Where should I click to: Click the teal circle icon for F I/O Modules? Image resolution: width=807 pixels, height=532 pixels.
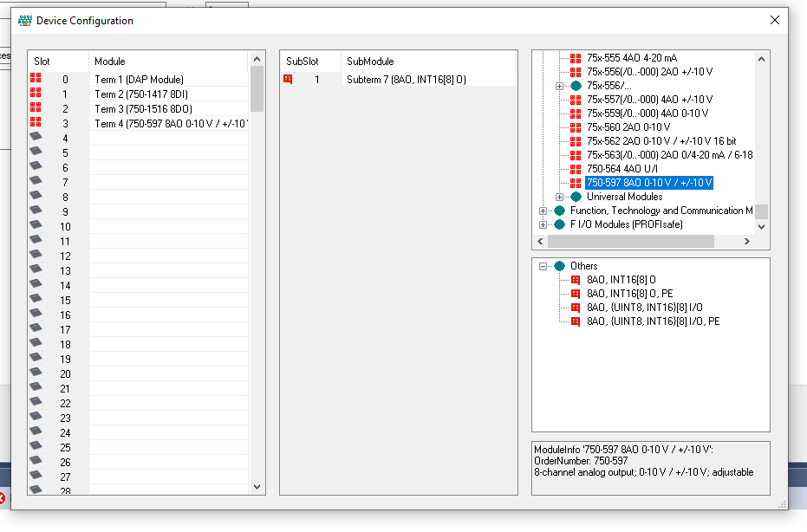(x=559, y=224)
